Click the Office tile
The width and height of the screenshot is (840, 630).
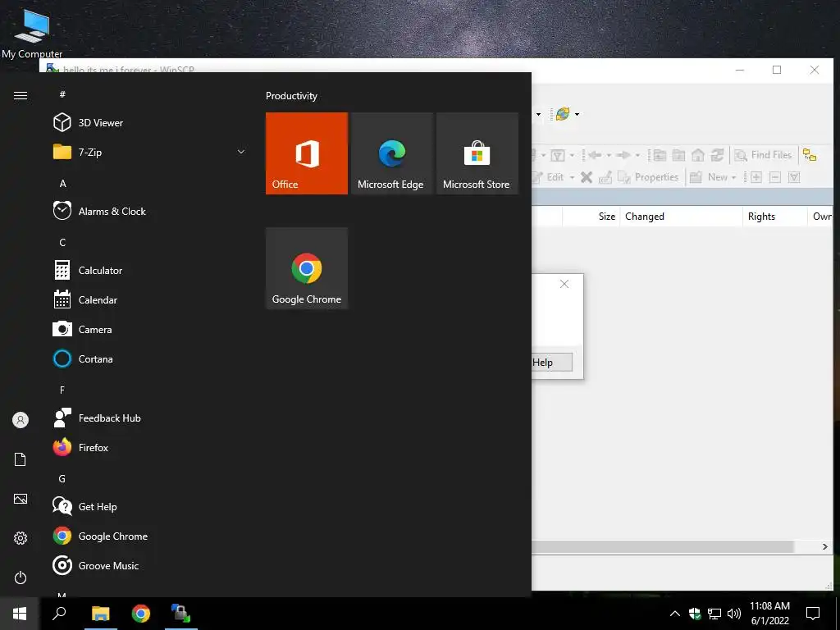pyautogui.click(x=307, y=153)
